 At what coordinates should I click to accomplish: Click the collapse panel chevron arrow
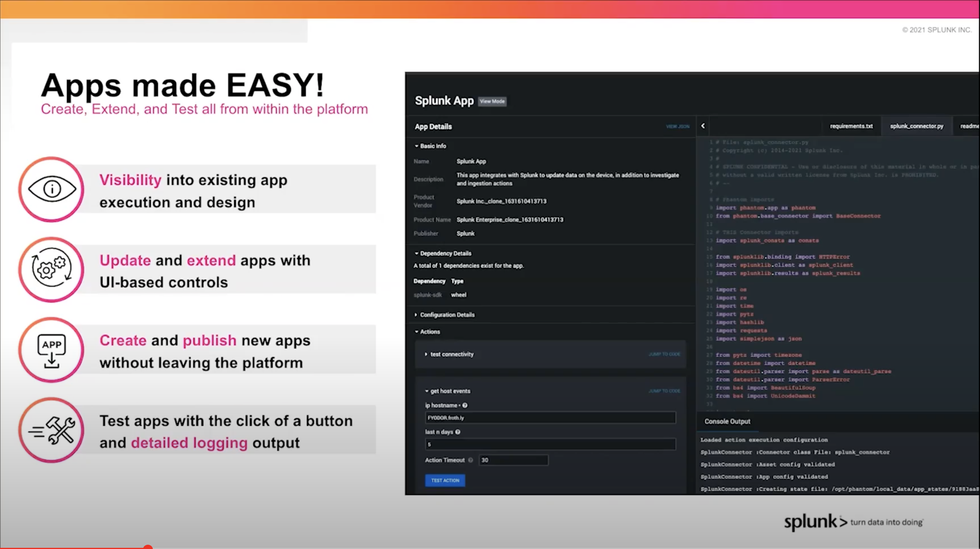(x=703, y=126)
